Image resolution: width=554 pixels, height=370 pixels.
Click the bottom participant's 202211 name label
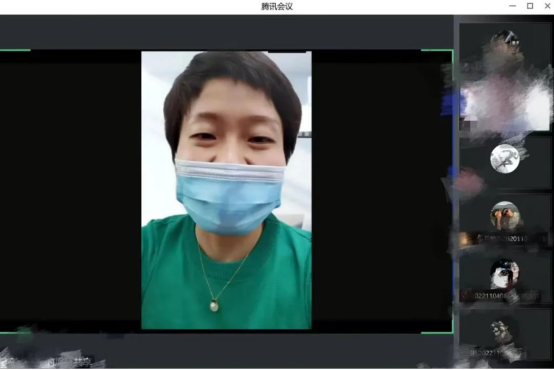(x=485, y=352)
